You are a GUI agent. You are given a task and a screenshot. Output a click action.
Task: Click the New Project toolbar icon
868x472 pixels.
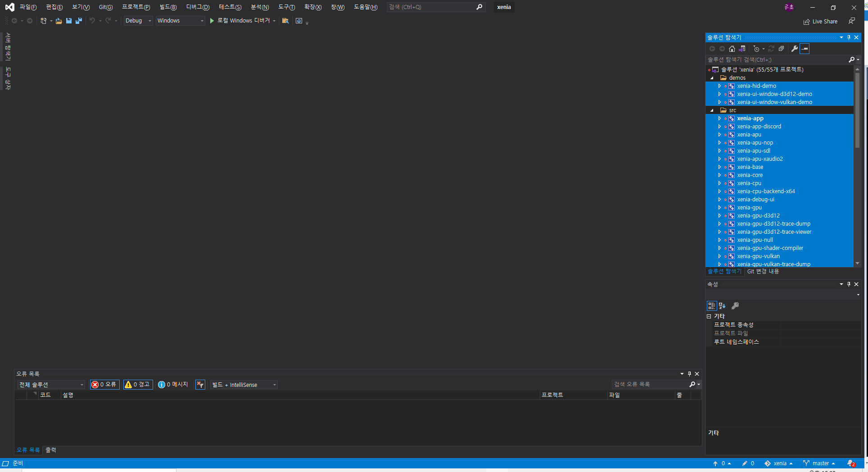(44, 21)
